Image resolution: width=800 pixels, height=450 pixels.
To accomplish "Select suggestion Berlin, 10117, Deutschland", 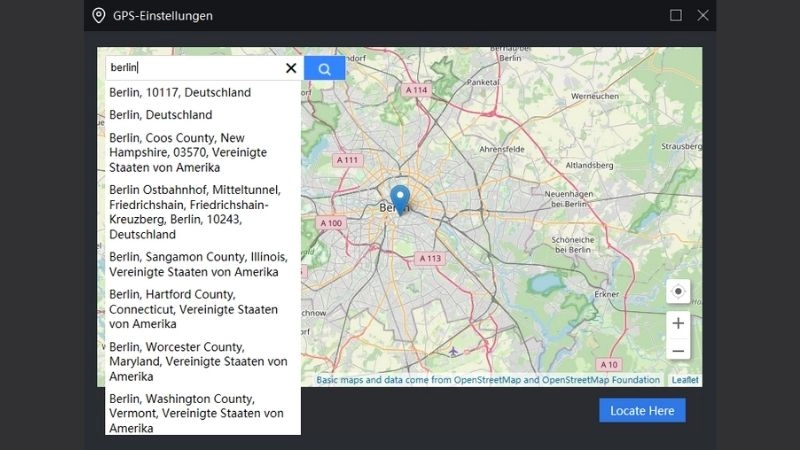I will pyautogui.click(x=203, y=92).
